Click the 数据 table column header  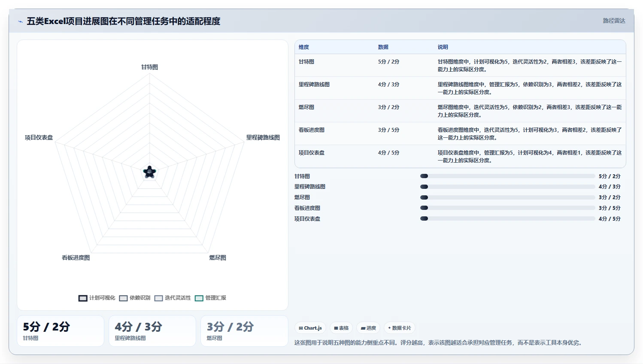click(383, 47)
